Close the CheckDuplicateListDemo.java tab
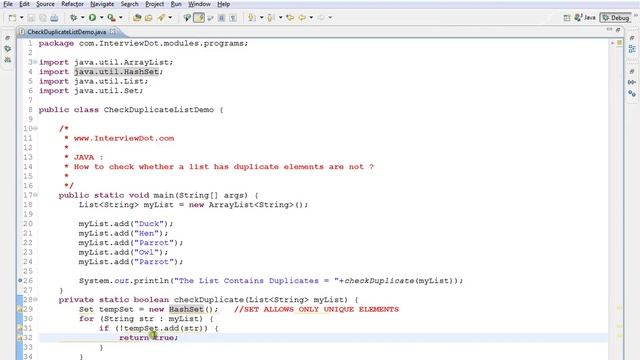 pos(113,31)
